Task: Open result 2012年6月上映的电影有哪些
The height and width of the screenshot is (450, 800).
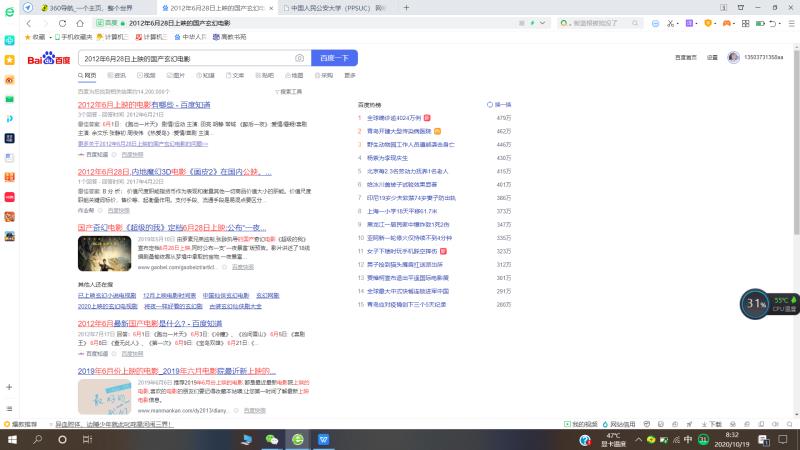Action: click(144, 105)
